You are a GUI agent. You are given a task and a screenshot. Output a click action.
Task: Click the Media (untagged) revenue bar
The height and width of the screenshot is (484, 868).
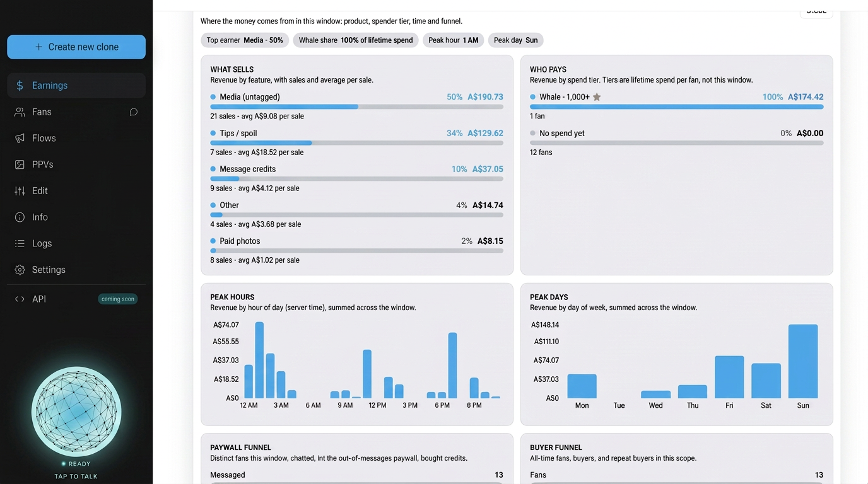click(357, 107)
